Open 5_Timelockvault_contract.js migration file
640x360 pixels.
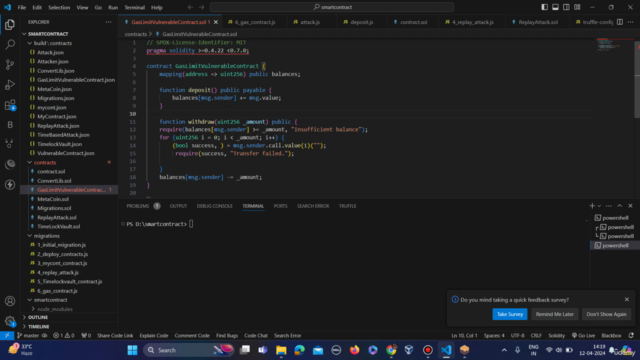pos(69,282)
